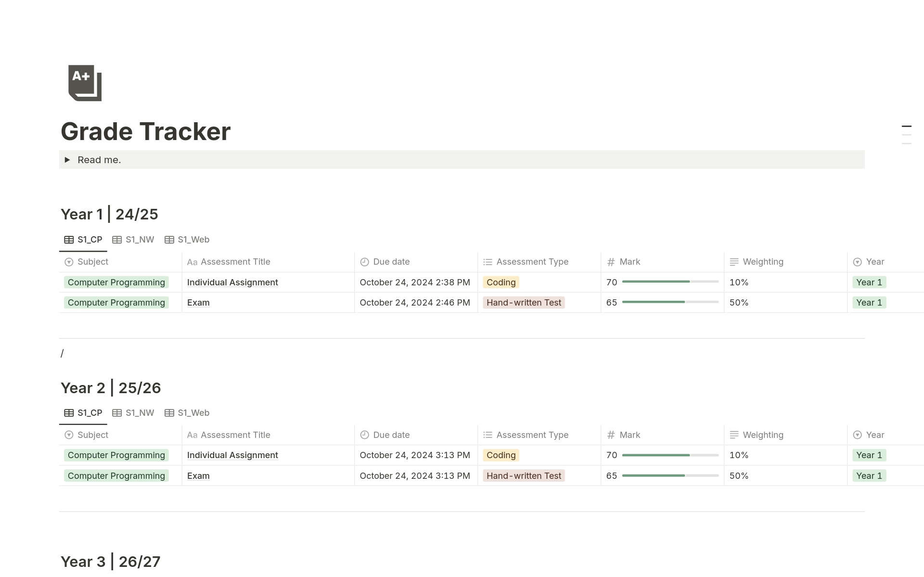This screenshot has height=577, width=924.
Task: Click the Subject column select icon in Year 1
Action: click(x=69, y=262)
